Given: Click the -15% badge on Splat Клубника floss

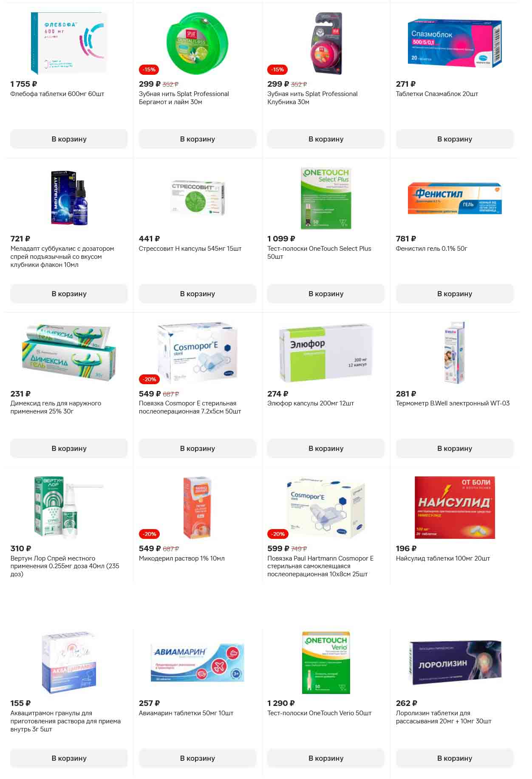Looking at the screenshot, I should 277,69.
